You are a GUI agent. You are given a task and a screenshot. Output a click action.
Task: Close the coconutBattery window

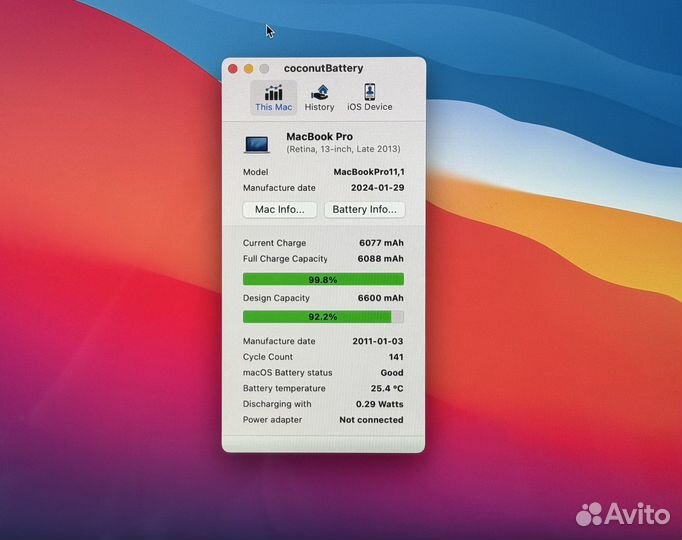coord(233,69)
